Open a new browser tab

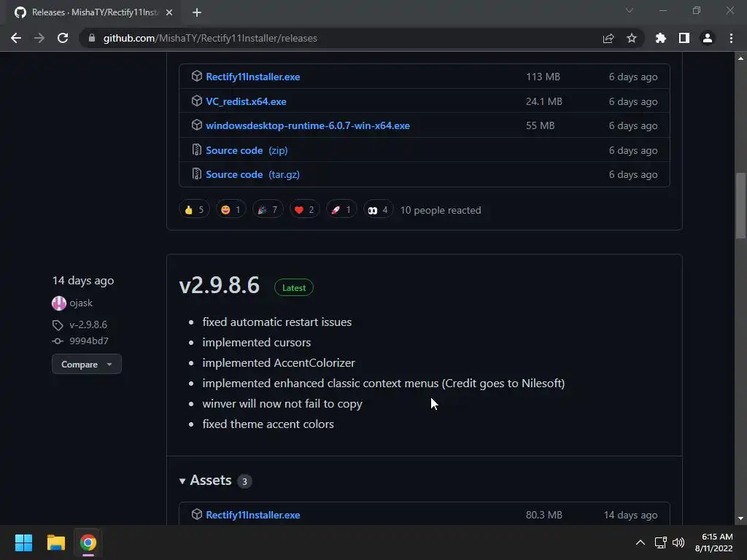pyautogui.click(x=197, y=12)
